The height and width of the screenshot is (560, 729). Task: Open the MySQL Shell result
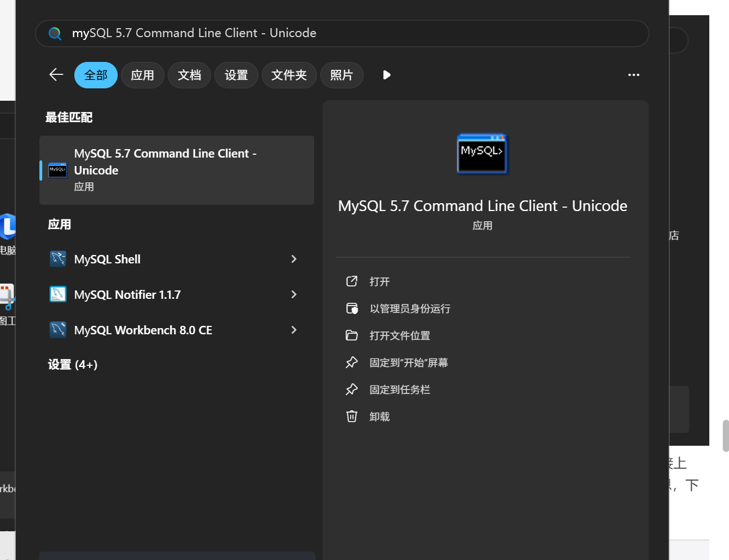point(177,259)
